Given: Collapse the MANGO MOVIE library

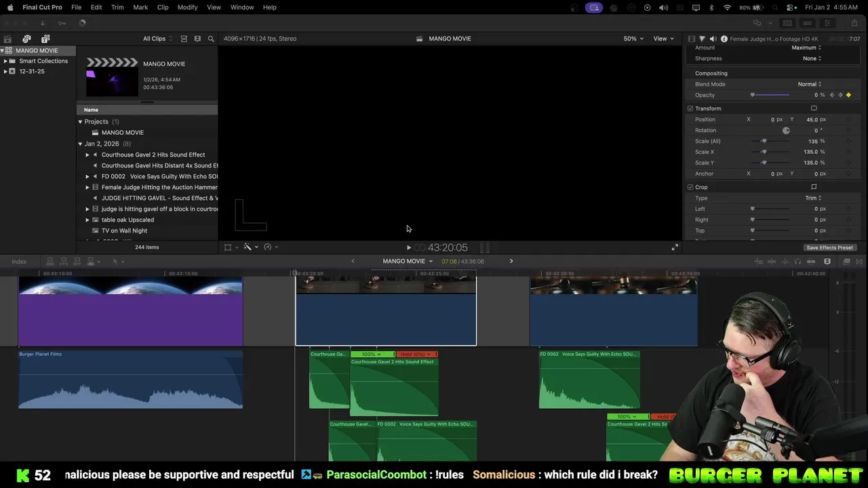Looking at the screenshot, I should click(3, 50).
